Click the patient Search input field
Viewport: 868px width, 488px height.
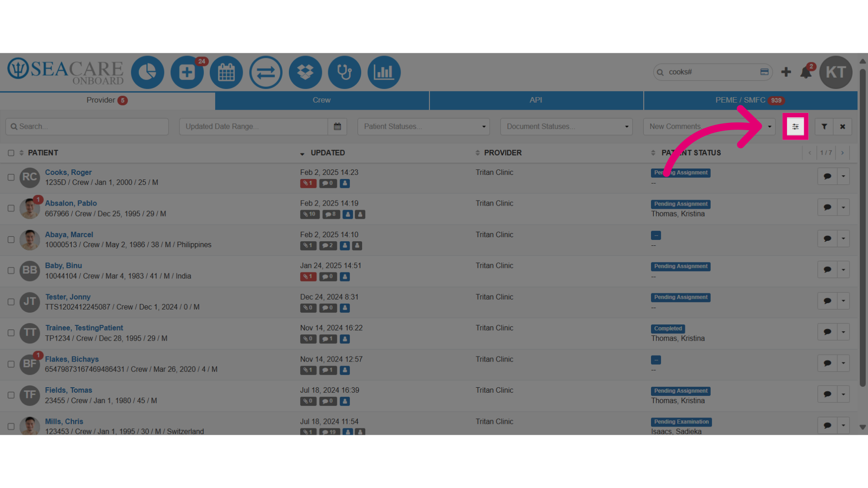87,127
